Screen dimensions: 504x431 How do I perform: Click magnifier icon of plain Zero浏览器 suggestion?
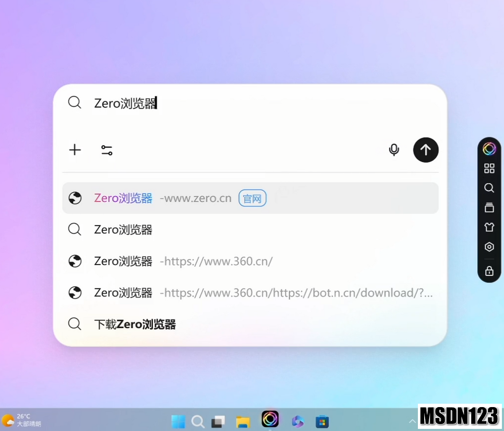pyautogui.click(x=75, y=229)
